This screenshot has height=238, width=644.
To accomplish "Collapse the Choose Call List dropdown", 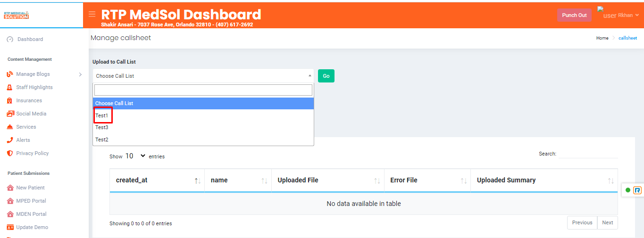I will click(x=203, y=75).
